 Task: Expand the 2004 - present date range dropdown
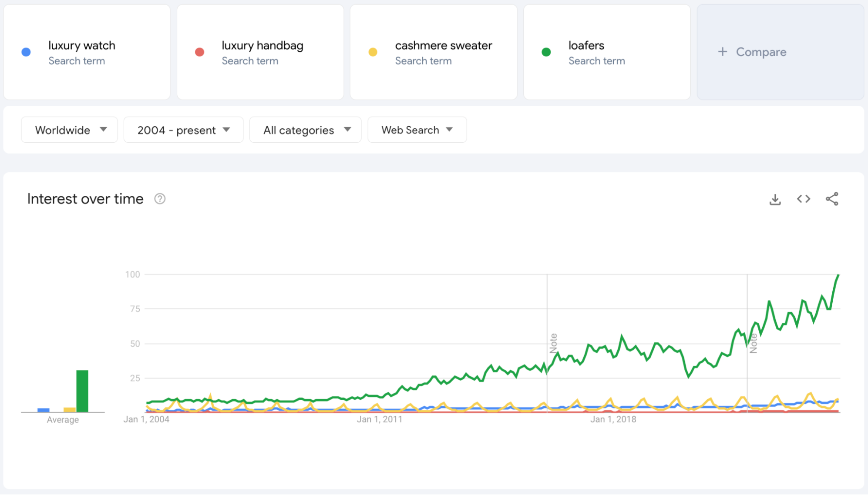(x=183, y=130)
